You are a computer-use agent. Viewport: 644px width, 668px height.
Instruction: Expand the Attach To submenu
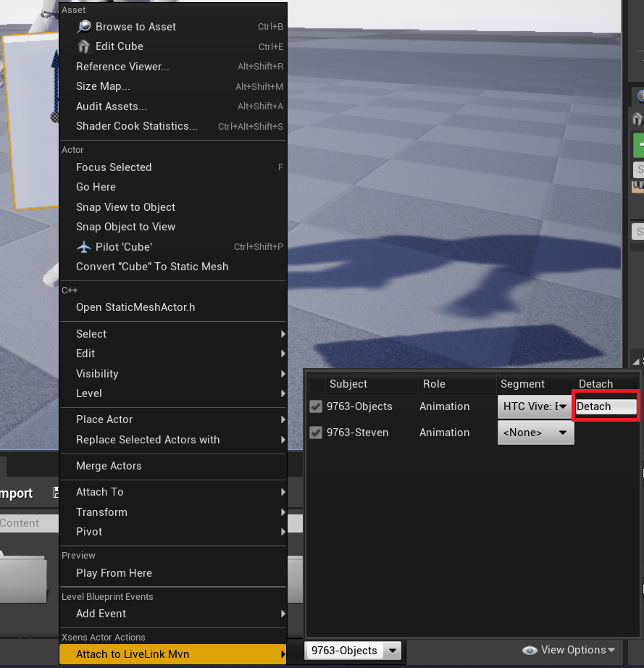pyautogui.click(x=100, y=492)
